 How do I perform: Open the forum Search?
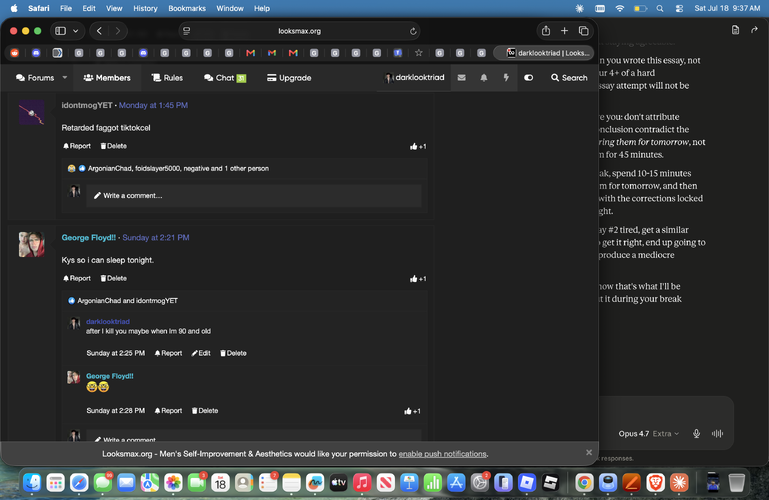(569, 77)
